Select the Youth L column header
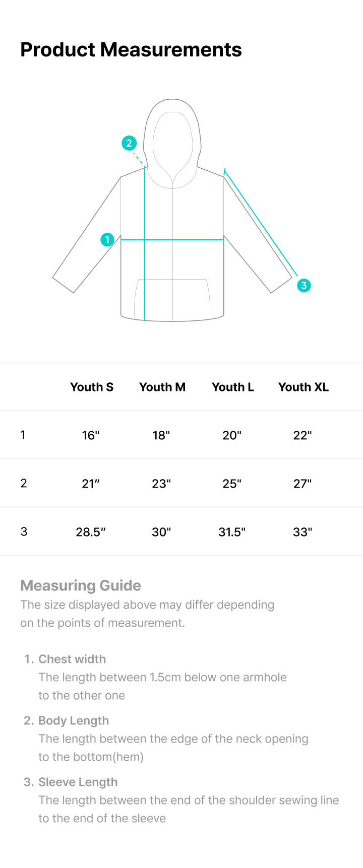The height and width of the screenshot is (868, 363). (233, 387)
